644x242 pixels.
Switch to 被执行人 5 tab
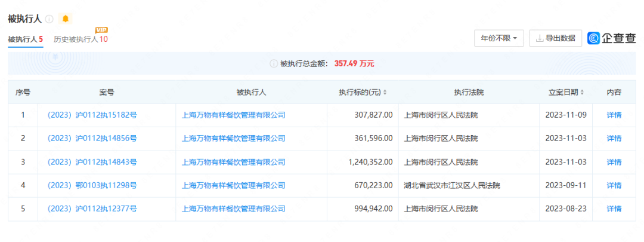(25, 39)
